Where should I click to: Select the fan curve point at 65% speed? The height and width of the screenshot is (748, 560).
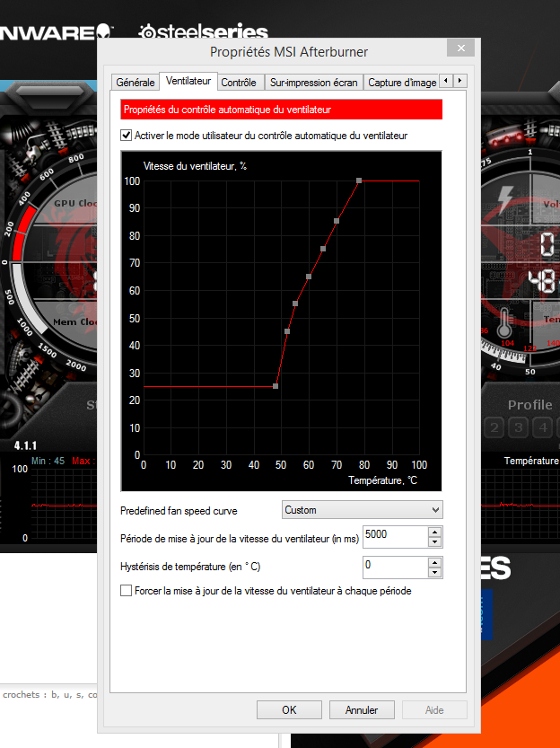309,277
